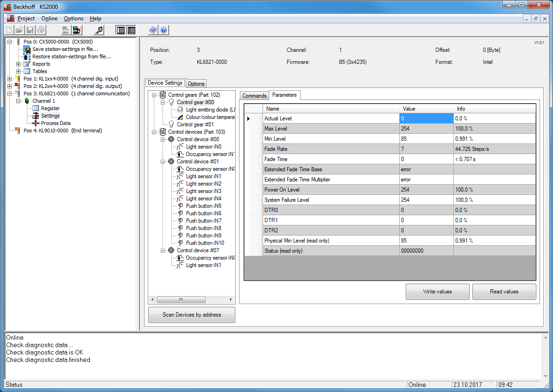Click the disconnect/logout toolbar icon with red X
This screenshot has width=553, height=392.
[x=77, y=30]
